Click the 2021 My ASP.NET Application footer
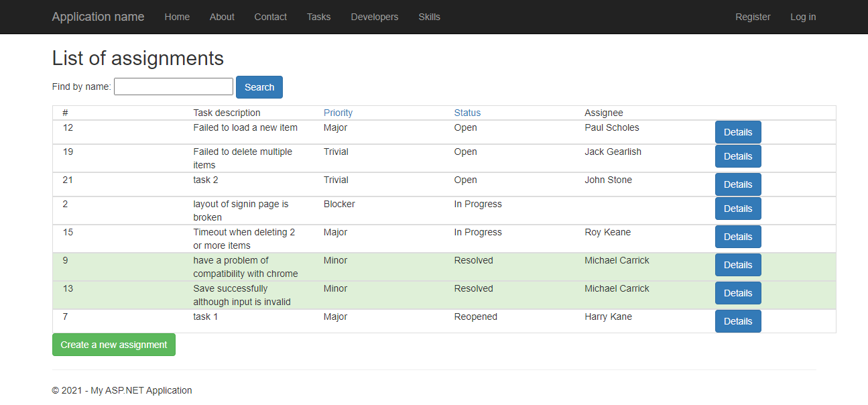 [122, 390]
